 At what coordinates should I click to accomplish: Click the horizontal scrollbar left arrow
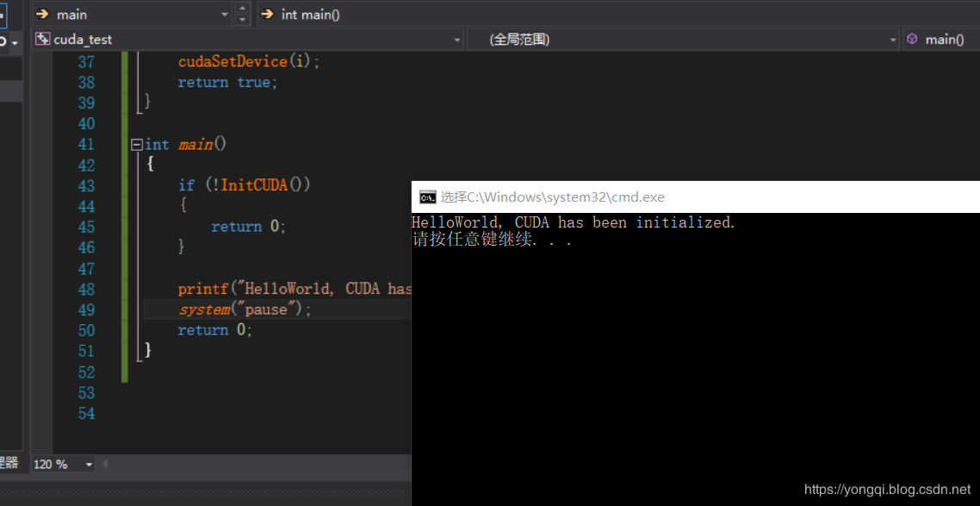tap(104, 464)
